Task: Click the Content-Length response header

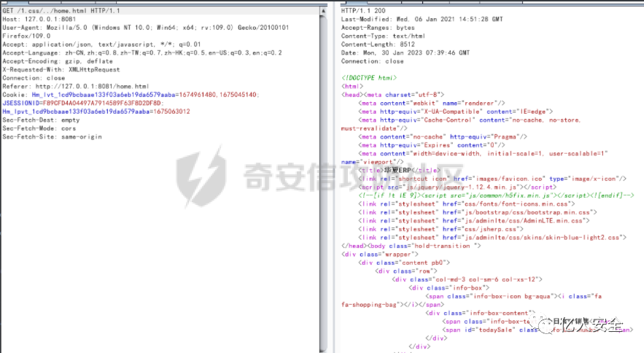Action: [x=378, y=44]
